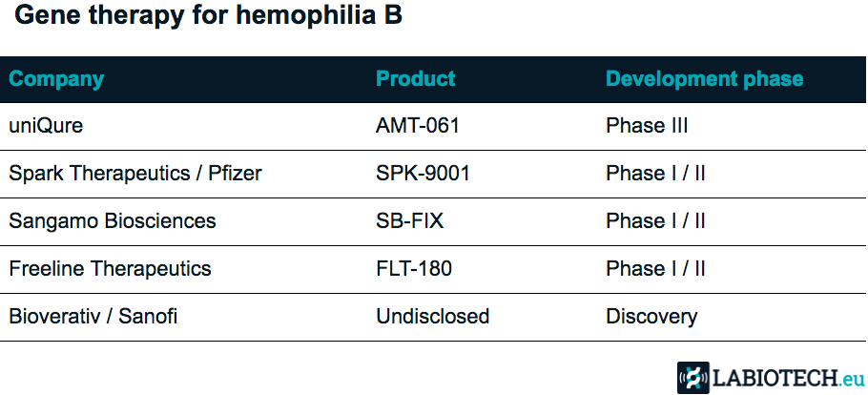Click the Sangamo Biosciences row label

[x=113, y=221]
